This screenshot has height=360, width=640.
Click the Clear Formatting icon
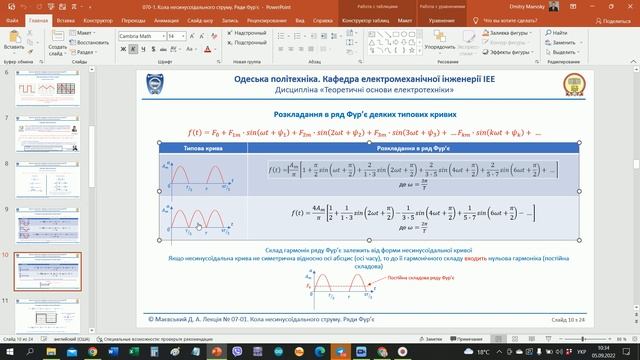[214, 36]
